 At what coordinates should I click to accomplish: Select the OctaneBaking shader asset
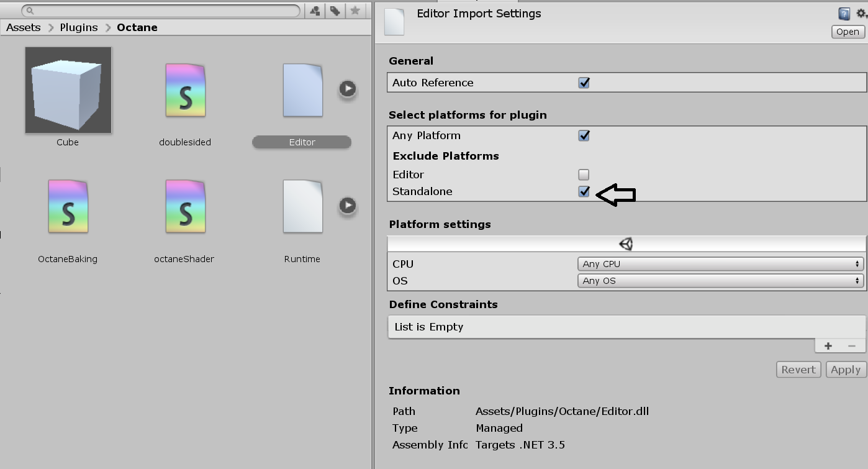[x=68, y=206]
